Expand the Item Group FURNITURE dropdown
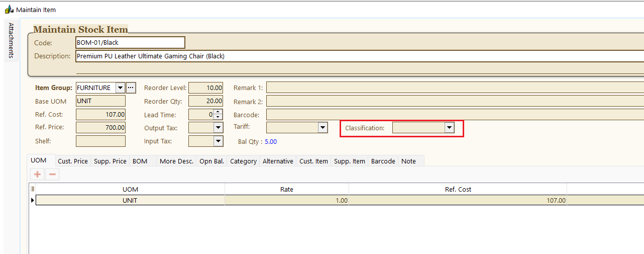The width and height of the screenshot is (644, 254). (x=120, y=88)
